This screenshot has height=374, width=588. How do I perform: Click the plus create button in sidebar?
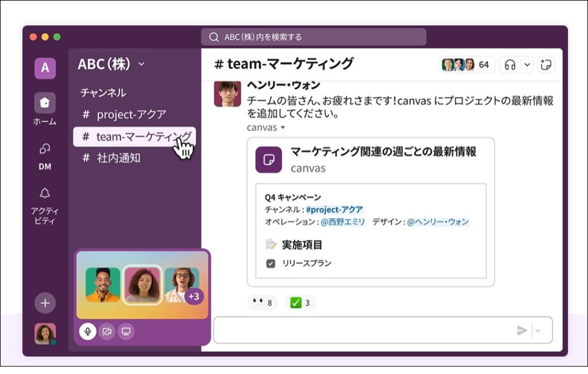coord(45,303)
